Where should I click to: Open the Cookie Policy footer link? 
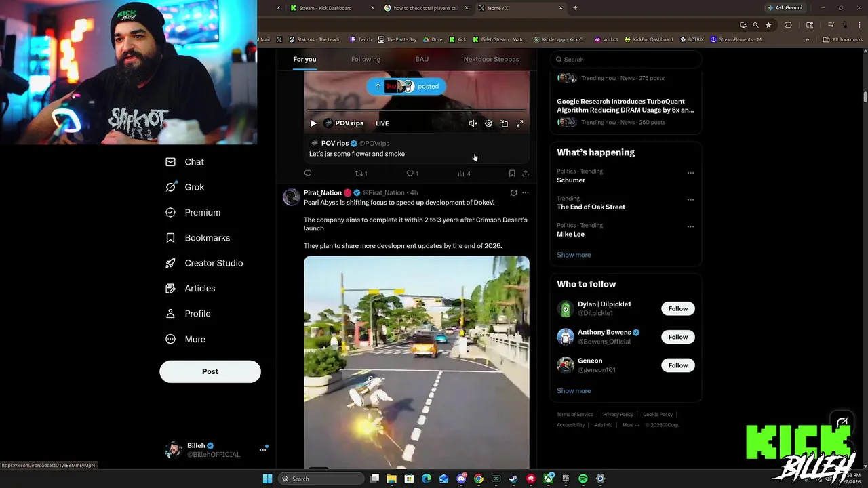[x=658, y=415]
